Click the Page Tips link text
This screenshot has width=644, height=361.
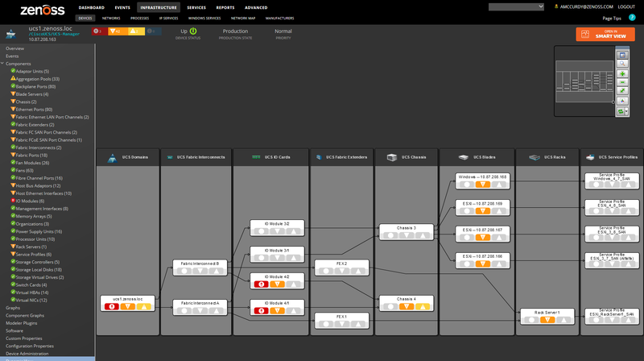coord(612,18)
